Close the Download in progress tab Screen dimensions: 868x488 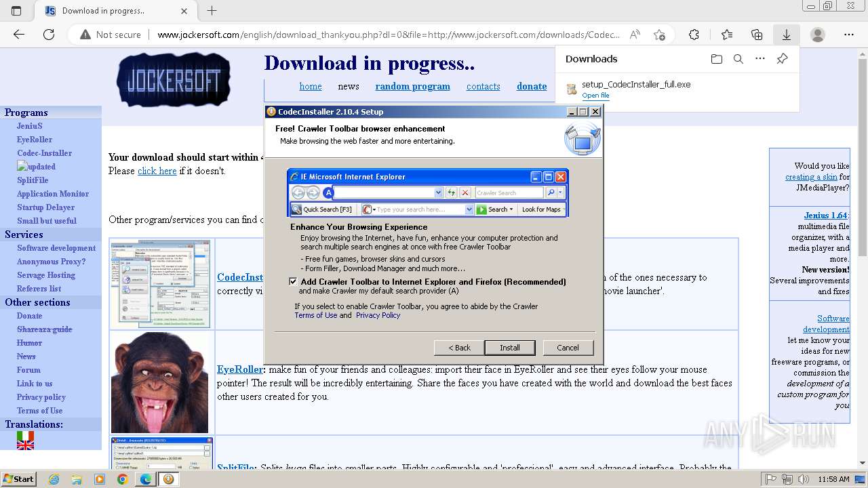click(x=184, y=11)
